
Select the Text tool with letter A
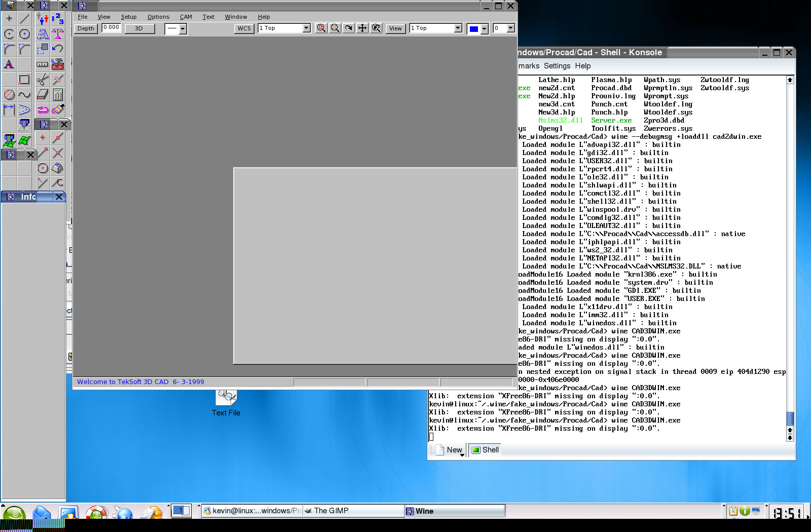(x=9, y=64)
